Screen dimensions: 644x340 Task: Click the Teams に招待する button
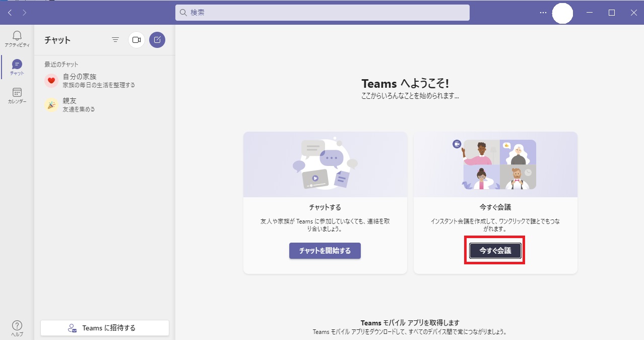105,328
